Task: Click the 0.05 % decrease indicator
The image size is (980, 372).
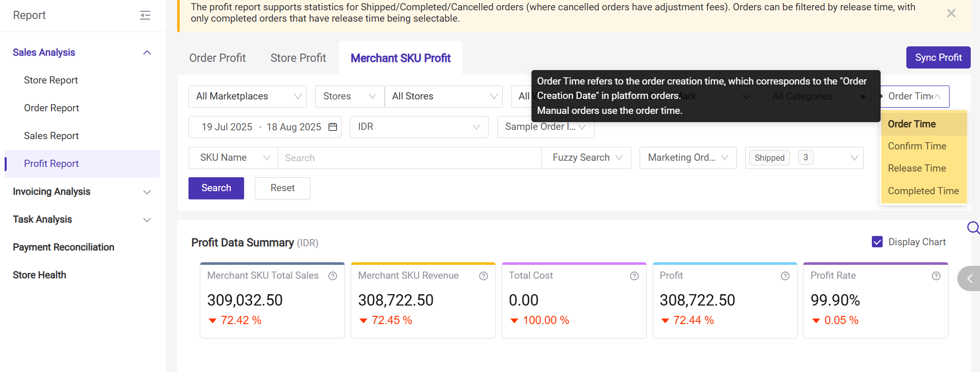Action: click(x=835, y=320)
